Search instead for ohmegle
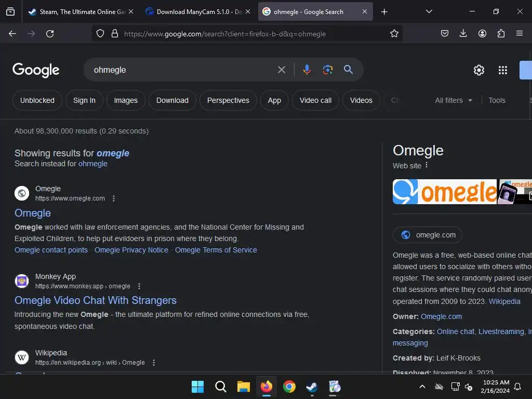532x399 pixels. 92,164
